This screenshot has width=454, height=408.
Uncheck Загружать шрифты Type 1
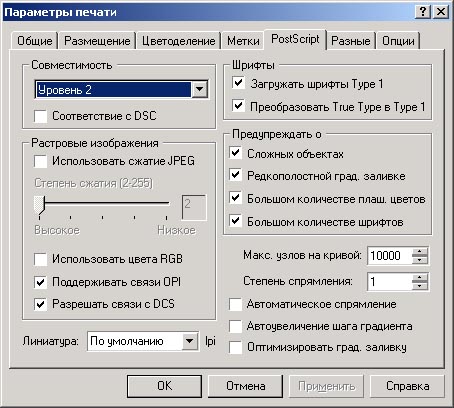click(x=238, y=83)
